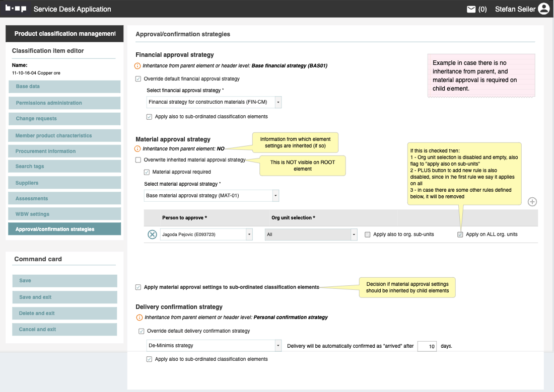Go to Procurement information section

point(64,151)
